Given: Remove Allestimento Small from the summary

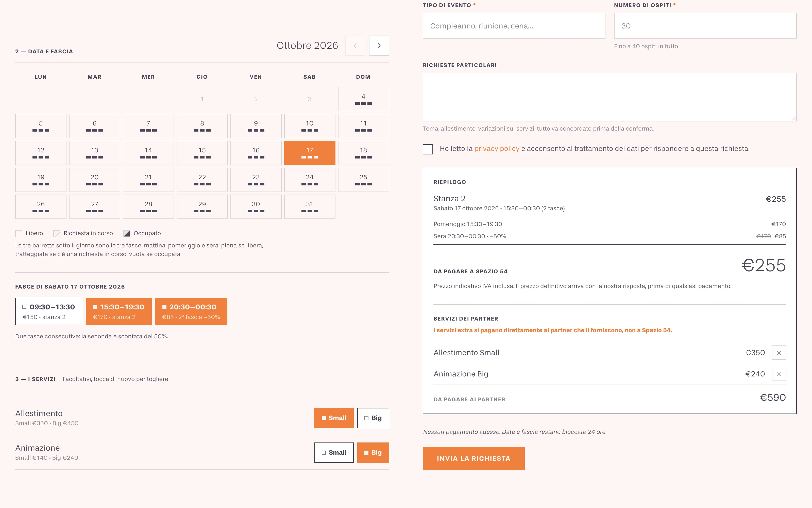Looking at the screenshot, I should 779,353.
